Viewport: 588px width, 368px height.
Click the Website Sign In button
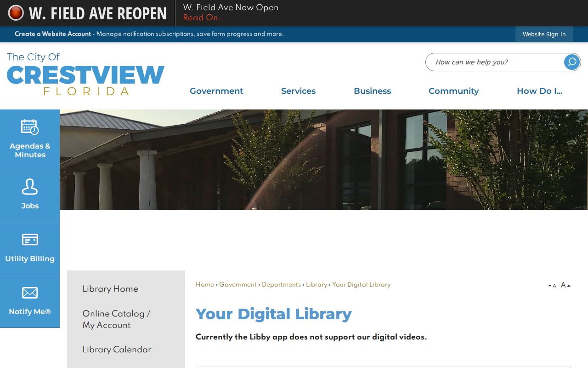[544, 34]
